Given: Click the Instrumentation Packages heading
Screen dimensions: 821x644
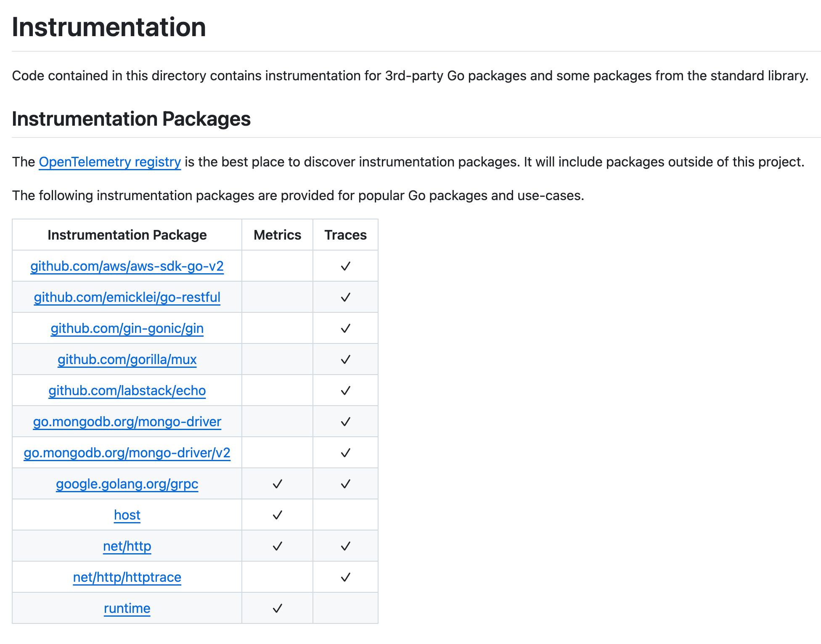Looking at the screenshot, I should tap(131, 119).
